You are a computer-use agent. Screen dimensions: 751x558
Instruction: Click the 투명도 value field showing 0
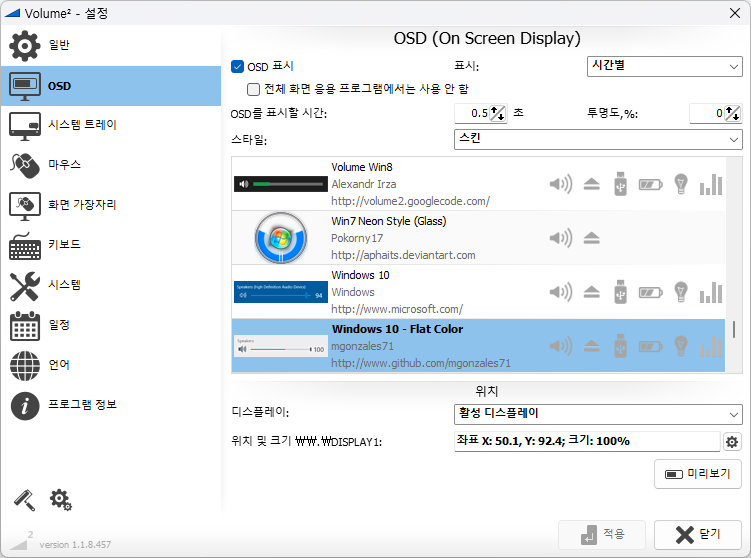tap(707, 114)
